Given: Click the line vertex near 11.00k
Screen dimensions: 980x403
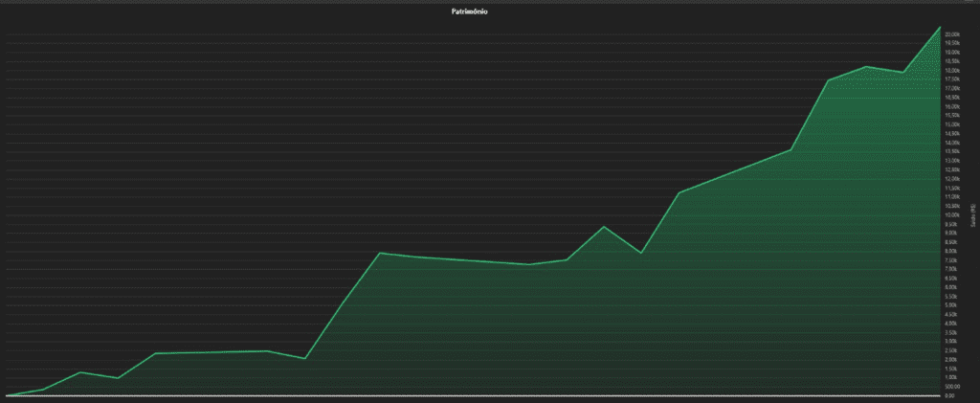Looking at the screenshot, I should tap(679, 192).
